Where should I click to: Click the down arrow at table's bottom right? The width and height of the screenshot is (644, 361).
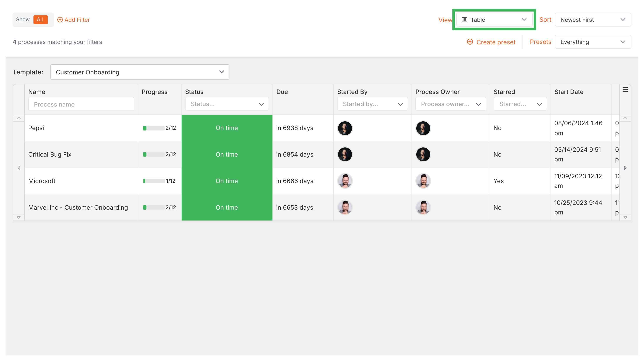(x=625, y=217)
